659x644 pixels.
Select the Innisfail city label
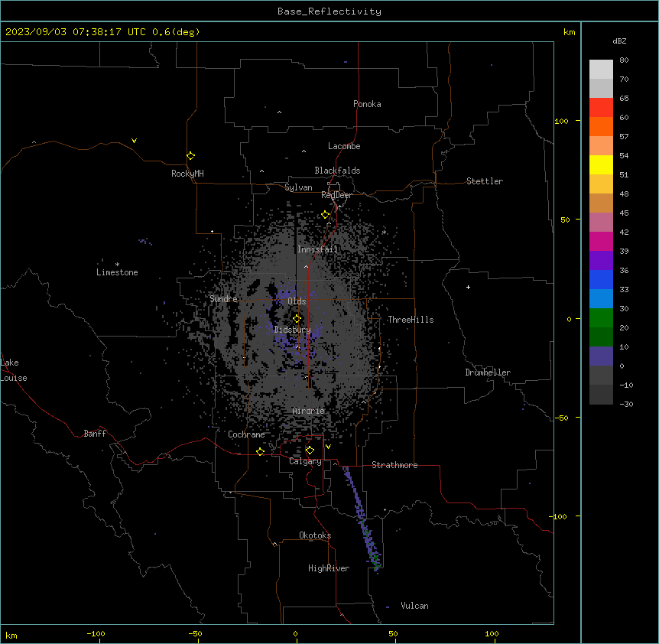318,249
